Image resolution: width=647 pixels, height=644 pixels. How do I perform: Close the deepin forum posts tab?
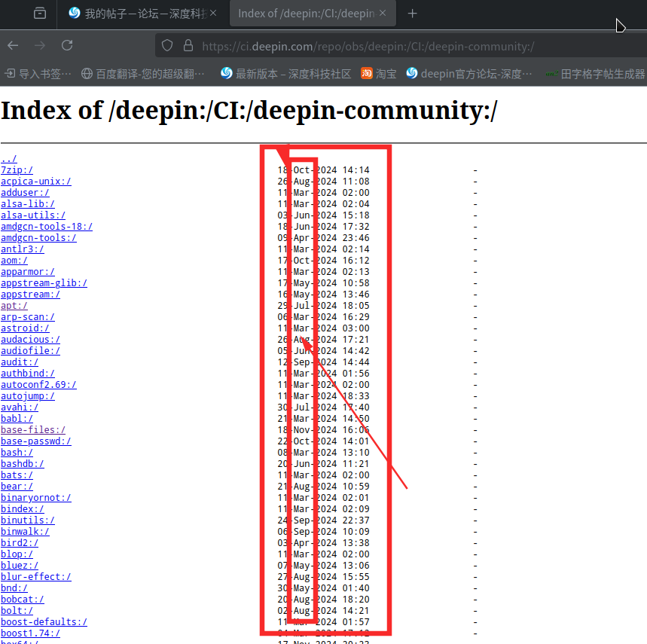213,14
